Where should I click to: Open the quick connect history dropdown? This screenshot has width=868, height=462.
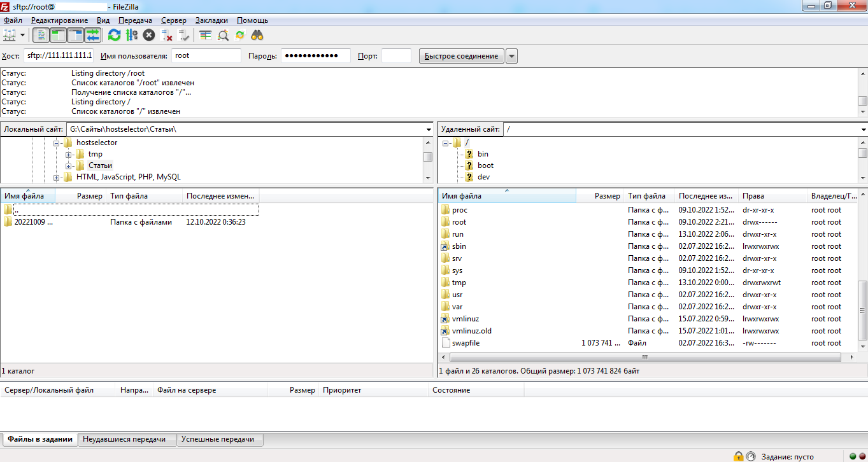pyautogui.click(x=511, y=56)
